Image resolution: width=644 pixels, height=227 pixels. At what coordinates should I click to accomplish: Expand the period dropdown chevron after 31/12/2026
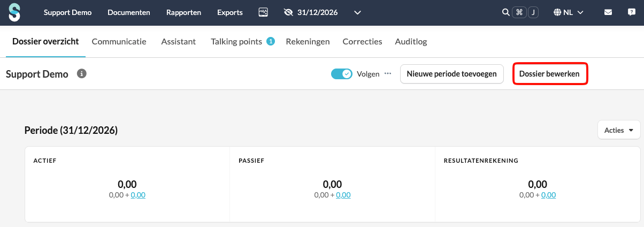coord(358,12)
